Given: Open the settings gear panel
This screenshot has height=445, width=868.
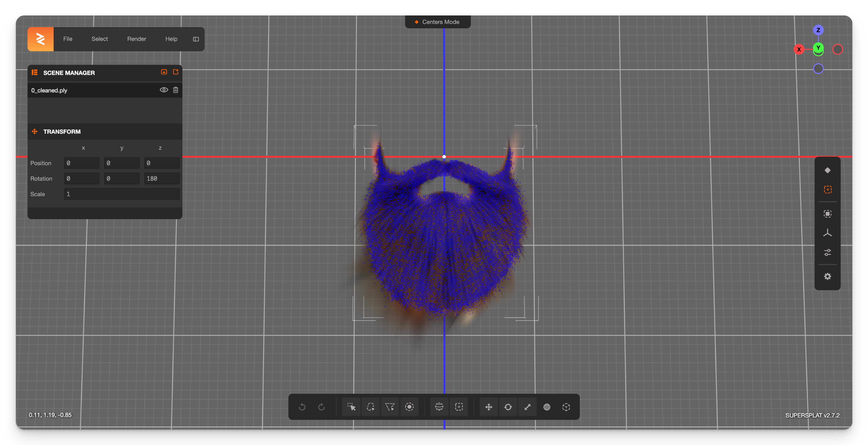Looking at the screenshot, I should pos(827,276).
